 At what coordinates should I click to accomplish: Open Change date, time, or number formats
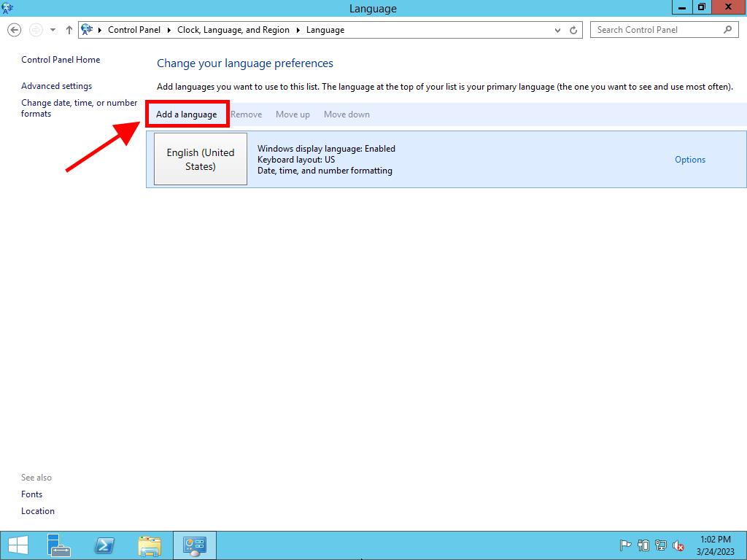(79, 108)
